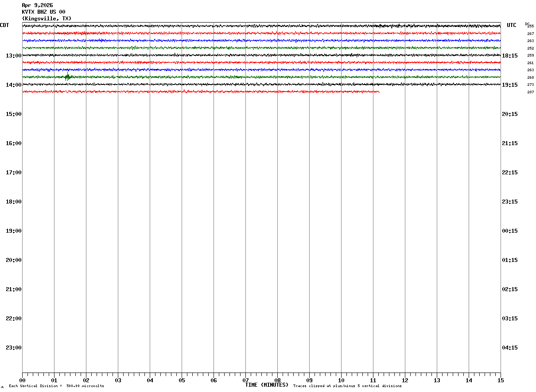Click the 01 minute axis tick label

tap(54, 380)
